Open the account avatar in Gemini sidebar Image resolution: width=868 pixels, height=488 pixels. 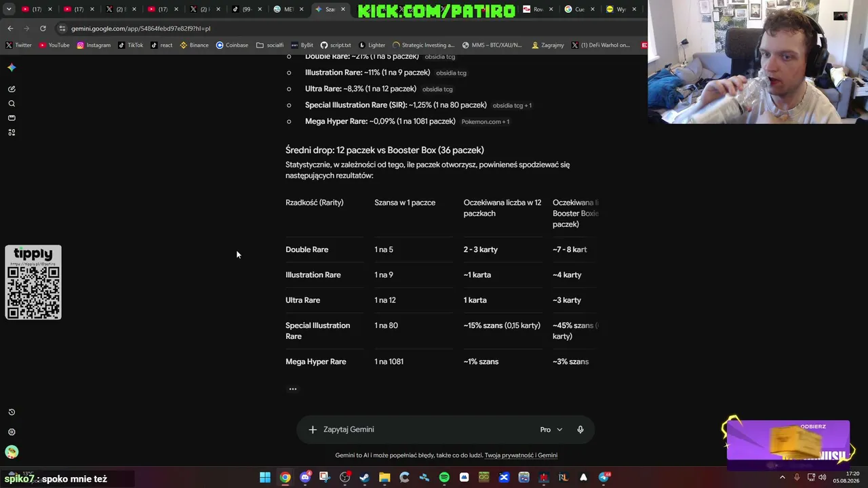(x=12, y=452)
